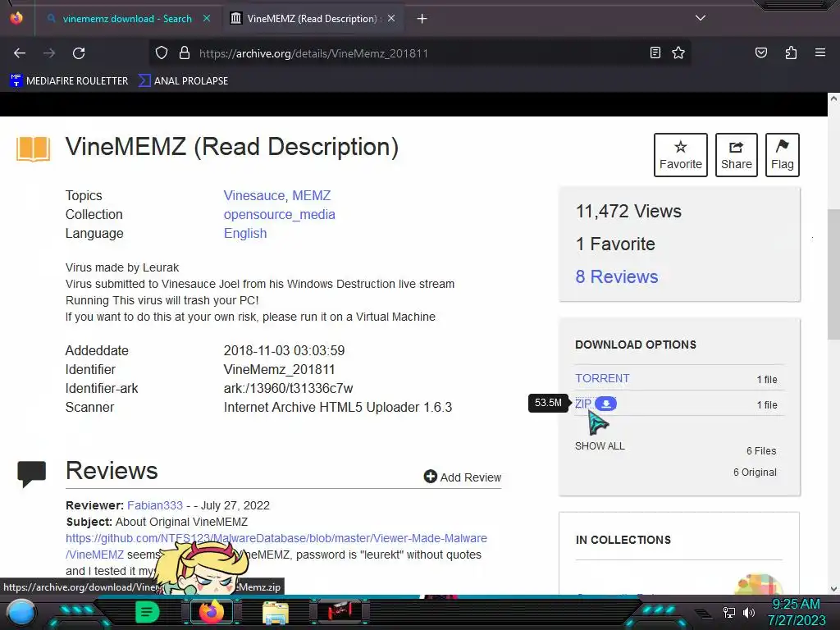The width and height of the screenshot is (840, 630).
Task: Select the VineMEMZ (Read Description) tab
Action: coord(312,19)
